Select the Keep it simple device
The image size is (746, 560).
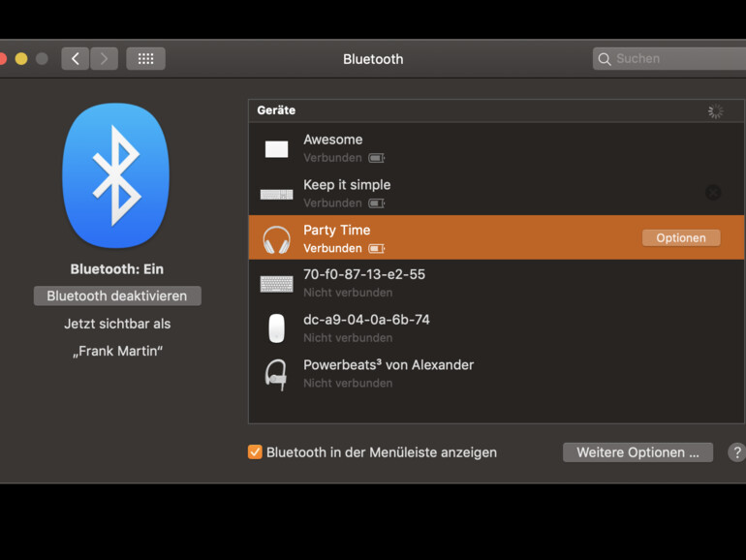496,193
